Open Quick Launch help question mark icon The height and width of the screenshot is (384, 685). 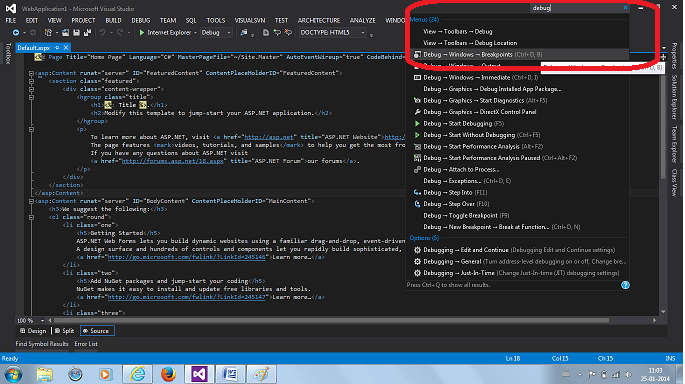point(625,285)
